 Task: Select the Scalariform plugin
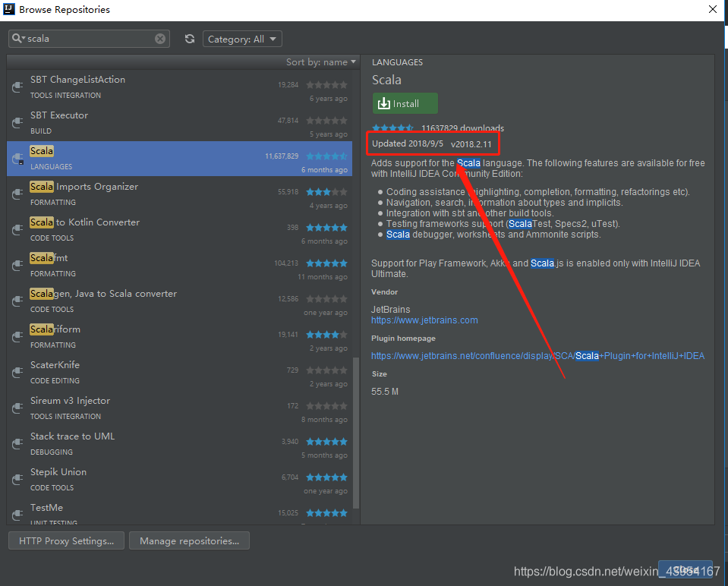180,338
